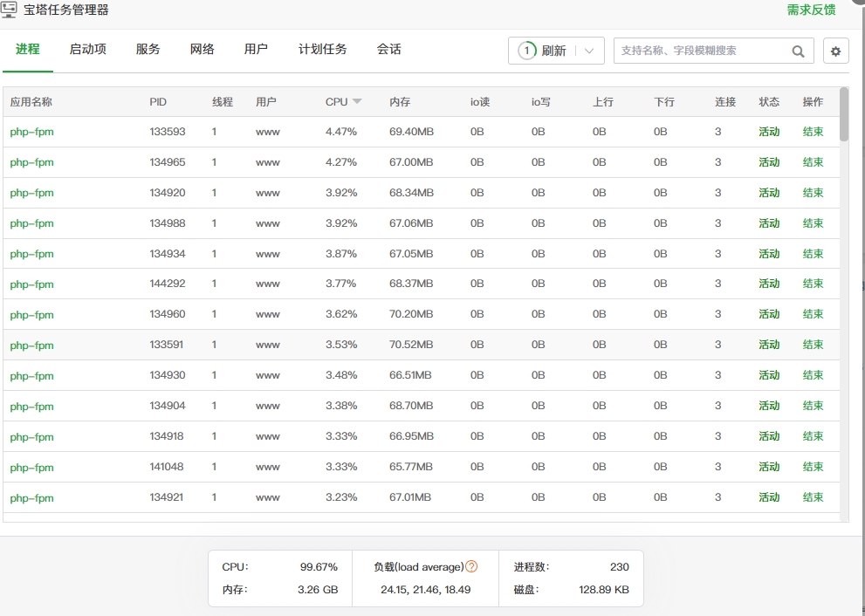Click the PID column header
Screen dimensions: 865x616
point(158,102)
